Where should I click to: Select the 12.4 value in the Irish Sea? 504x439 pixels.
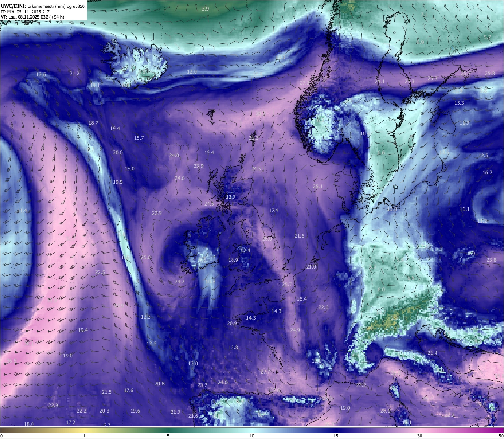245,250
